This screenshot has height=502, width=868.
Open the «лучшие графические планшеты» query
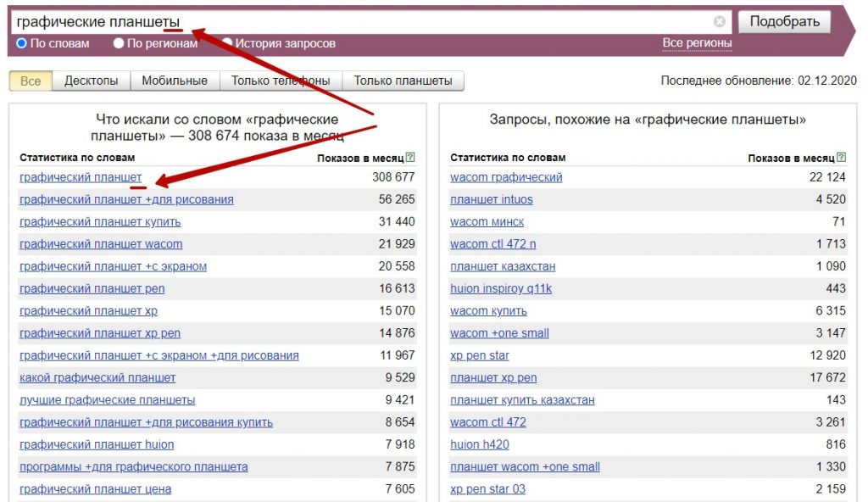point(108,399)
